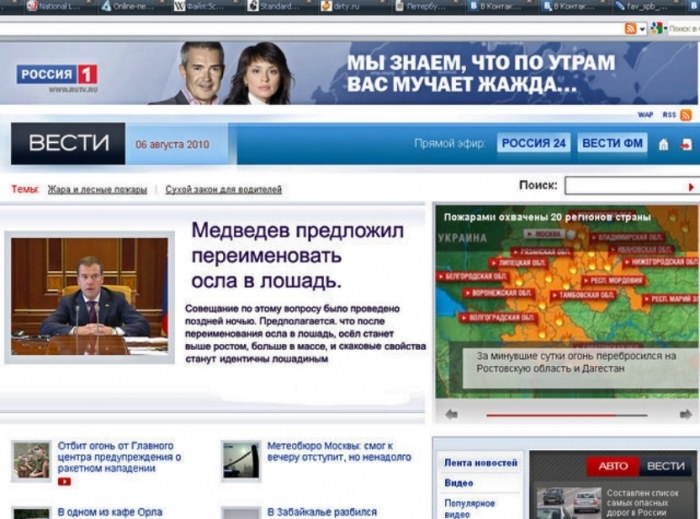
Task: Click the red search arrow button
Action: [x=690, y=186]
